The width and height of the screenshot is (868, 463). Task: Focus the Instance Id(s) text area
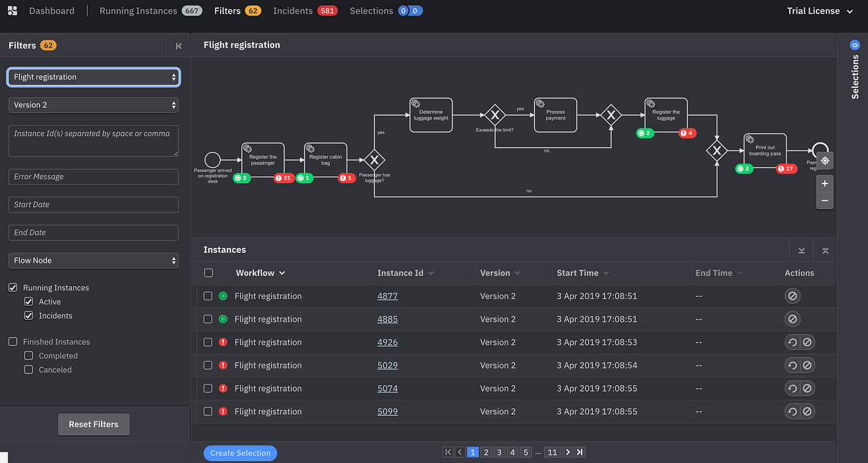pos(94,141)
